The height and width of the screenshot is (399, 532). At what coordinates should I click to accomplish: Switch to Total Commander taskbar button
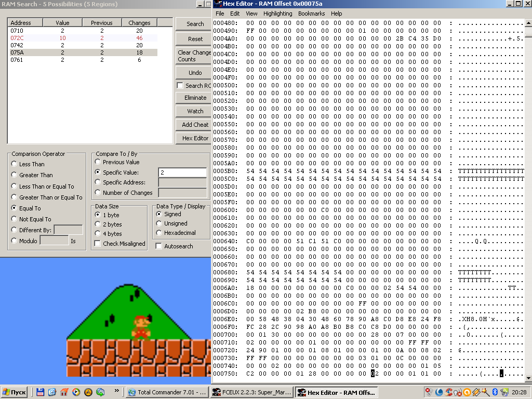(168, 392)
